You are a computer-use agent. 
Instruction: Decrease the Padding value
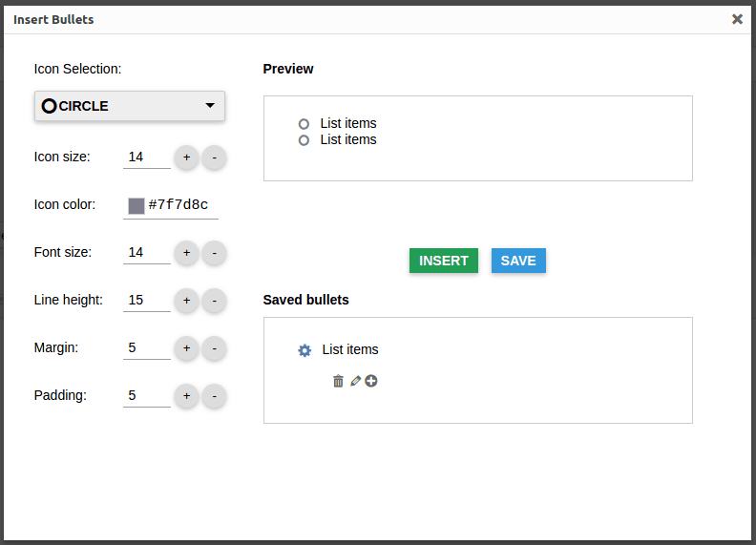coord(214,395)
